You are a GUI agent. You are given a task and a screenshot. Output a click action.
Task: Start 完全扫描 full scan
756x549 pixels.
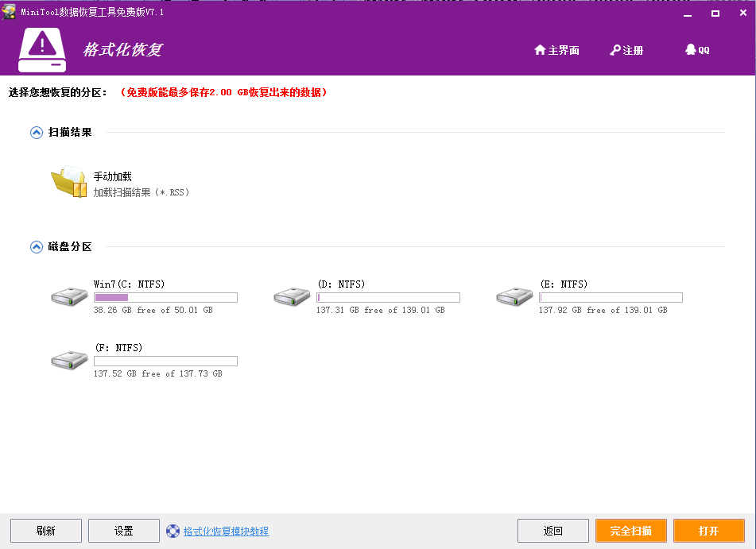coord(631,531)
